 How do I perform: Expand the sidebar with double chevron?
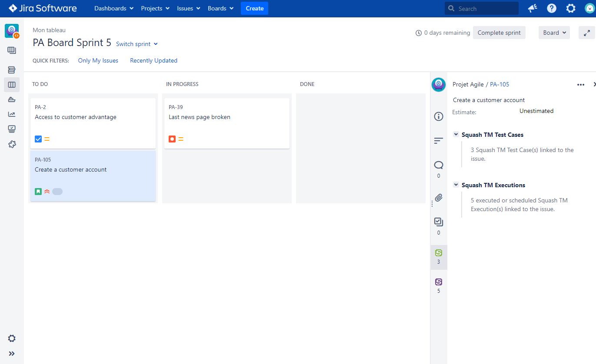click(12, 354)
